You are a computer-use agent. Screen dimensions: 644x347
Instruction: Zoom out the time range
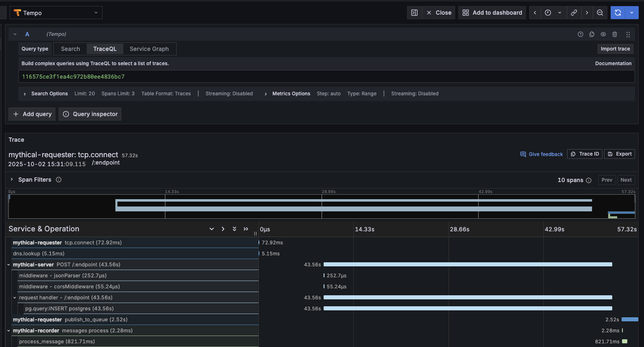point(600,13)
